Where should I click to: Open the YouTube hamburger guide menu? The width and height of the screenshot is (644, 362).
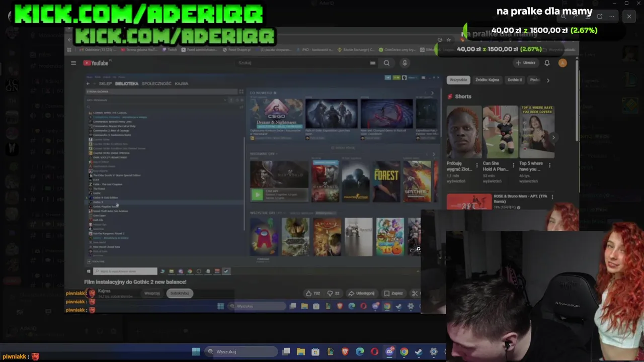pyautogui.click(x=73, y=63)
